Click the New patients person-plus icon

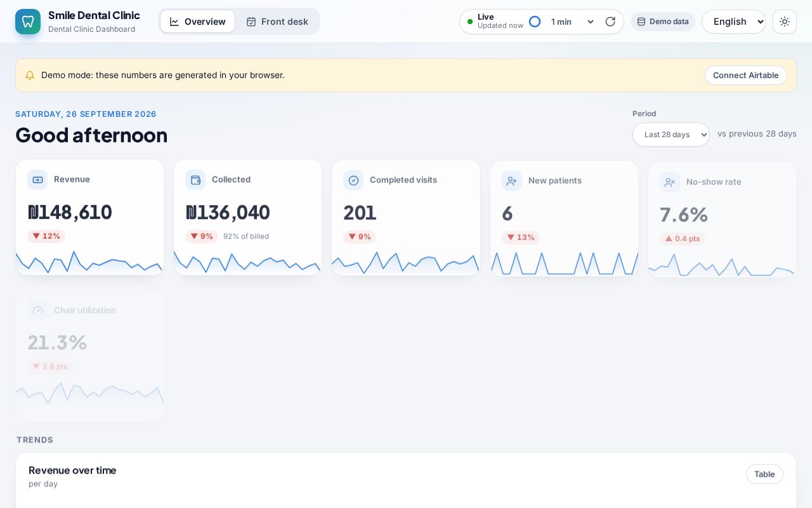pyautogui.click(x=512, y=181)
